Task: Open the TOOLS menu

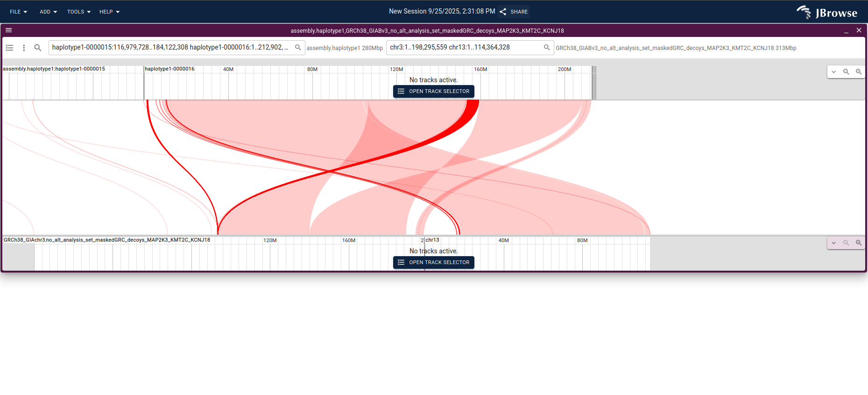Action: [x=78, y=12]
